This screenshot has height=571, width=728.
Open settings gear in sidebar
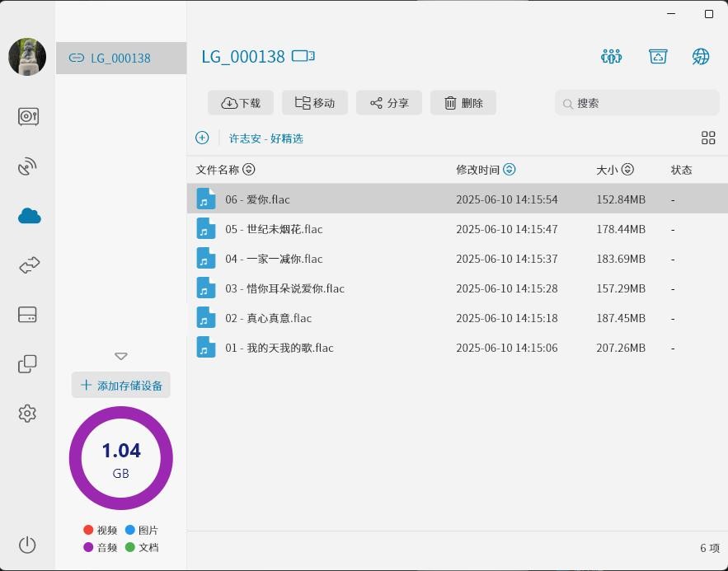[28, 414]
